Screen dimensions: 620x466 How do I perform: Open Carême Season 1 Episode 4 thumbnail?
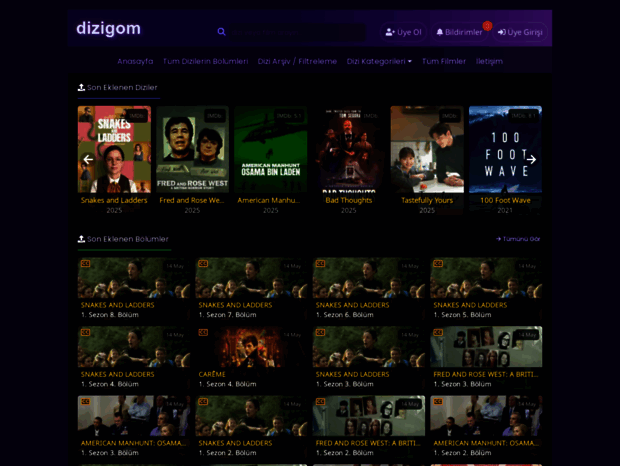[251, 347]
